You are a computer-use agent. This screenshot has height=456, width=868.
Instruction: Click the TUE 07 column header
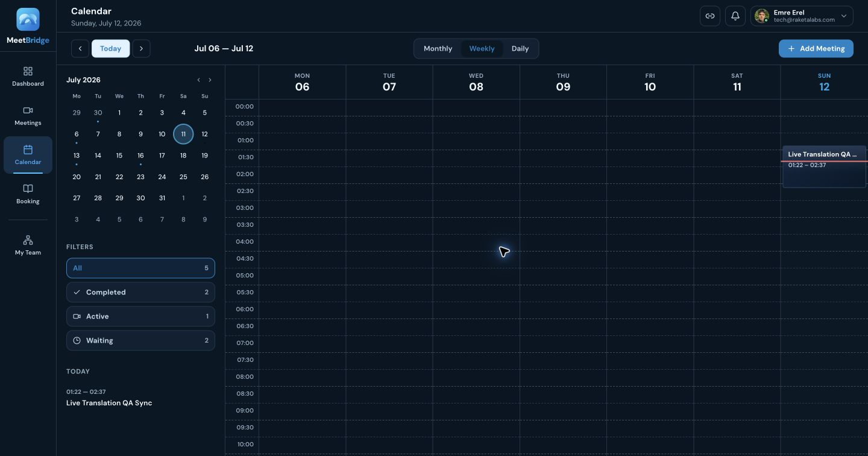tap(389, 83)
